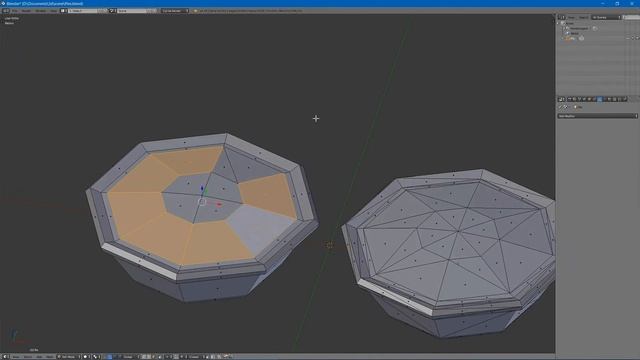640x360 pixels.
Task: Open the Add Modifier dropdown
Action: click(x=598, y=116)
